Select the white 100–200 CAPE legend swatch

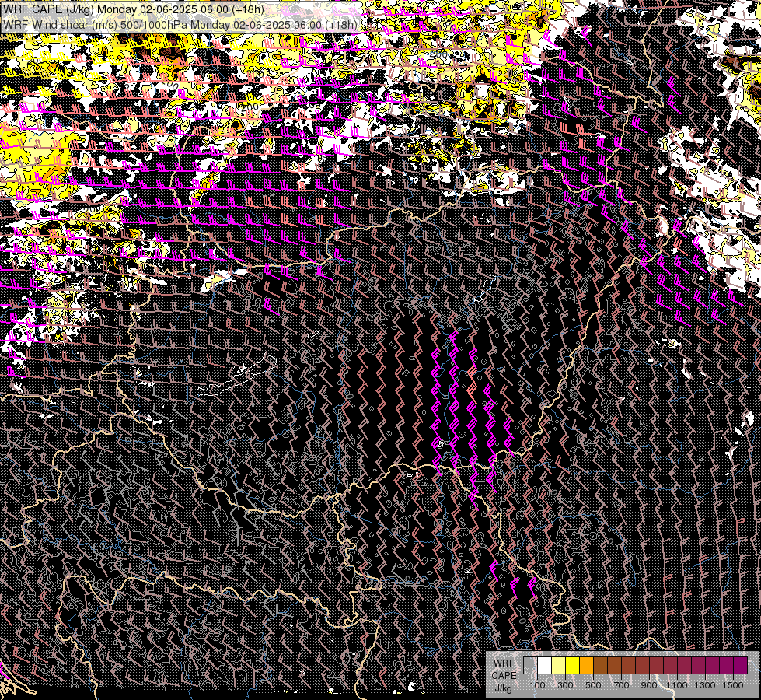(x=545, y=665)
